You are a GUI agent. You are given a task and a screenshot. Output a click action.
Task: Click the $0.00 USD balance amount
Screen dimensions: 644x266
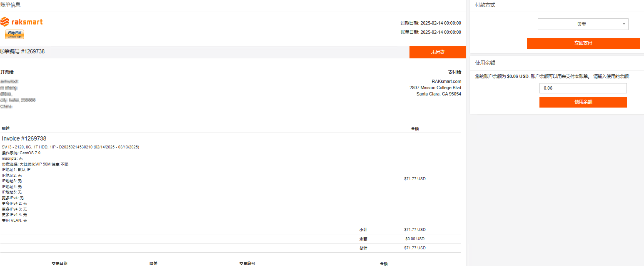pos(414,239)
